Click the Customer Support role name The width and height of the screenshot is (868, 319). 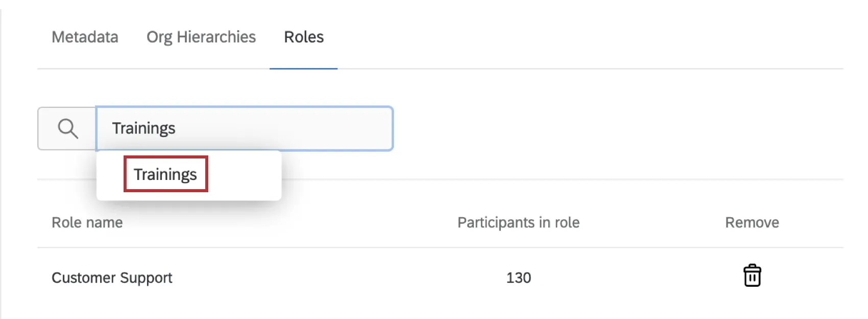[112, 278]
